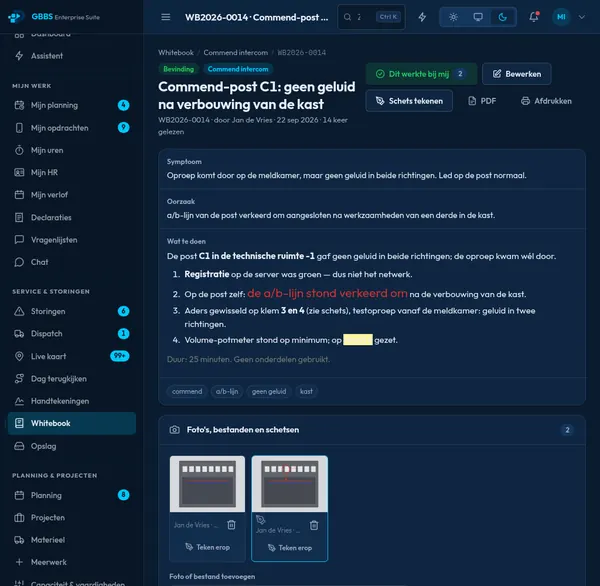Click the Chat bubble icon
600x586 pixels.
[19, 262]
